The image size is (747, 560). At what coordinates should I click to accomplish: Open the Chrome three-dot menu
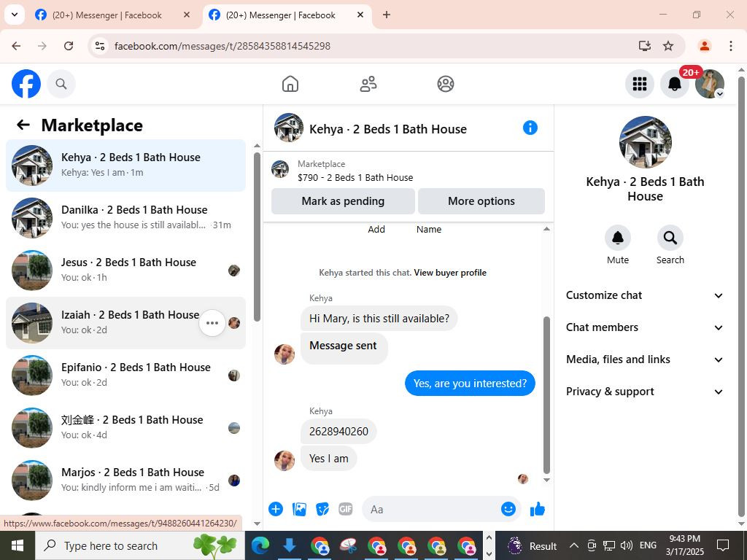point(730,46)
